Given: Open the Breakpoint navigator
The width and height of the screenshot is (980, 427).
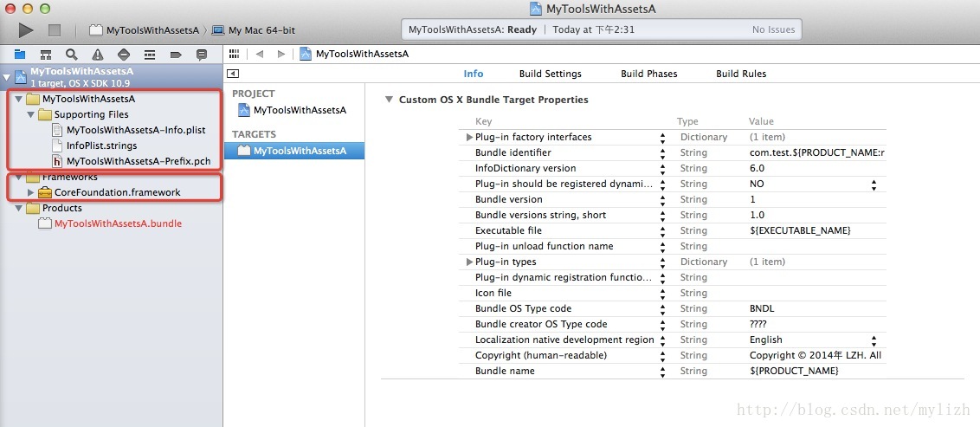Looking at the screenshot, I should click(176, 55).
